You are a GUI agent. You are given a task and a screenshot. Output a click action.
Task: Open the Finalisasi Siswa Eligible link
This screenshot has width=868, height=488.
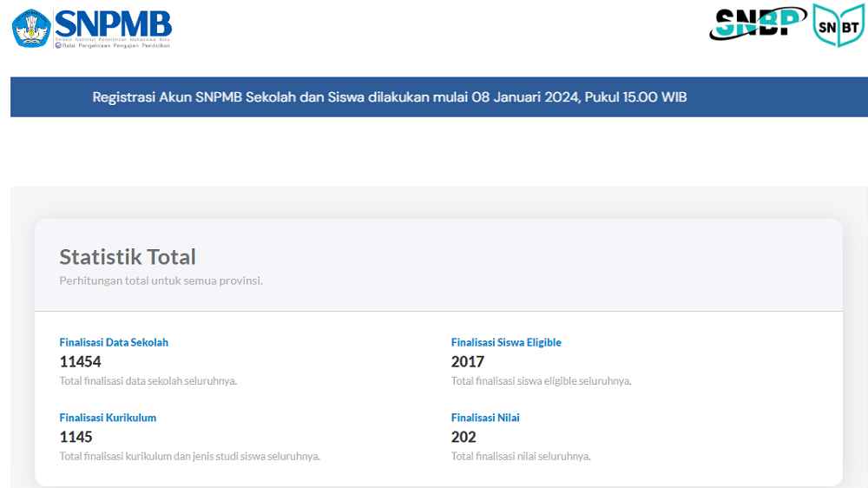(x=506, y=342)
